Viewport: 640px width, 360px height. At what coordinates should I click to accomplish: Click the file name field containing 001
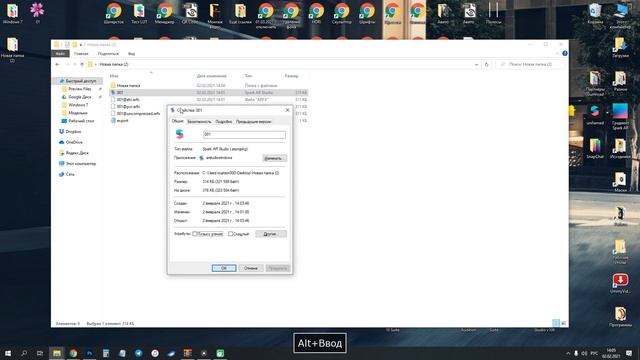click(244, 134)
